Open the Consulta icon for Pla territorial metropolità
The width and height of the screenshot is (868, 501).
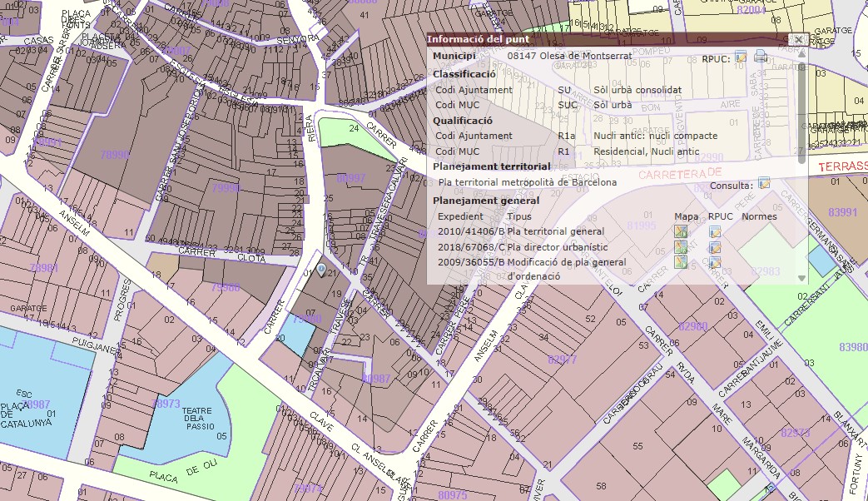coord(764,183)
